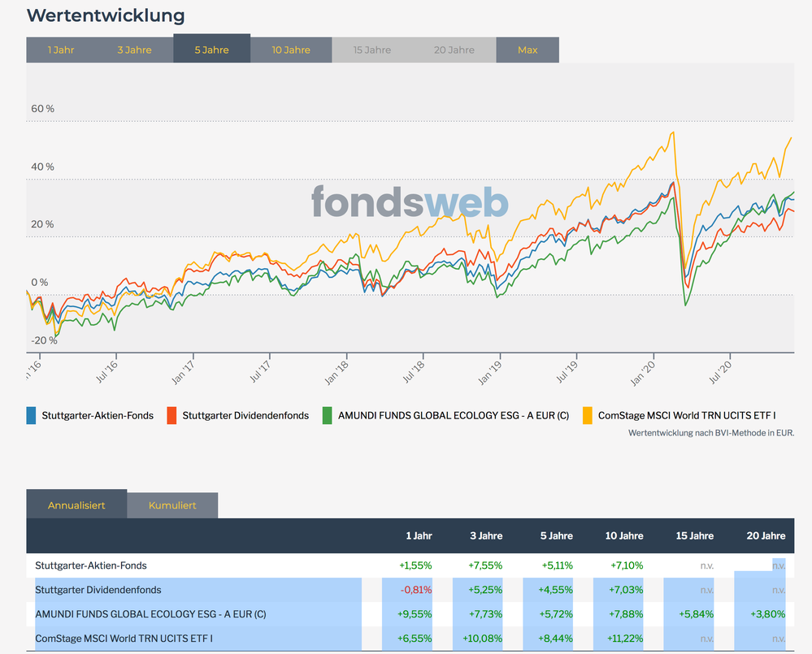Image resolution: width=812 pixels, height=654 pixels.
Task: Open the Annualisiert table tab
Action: (76, 505)
